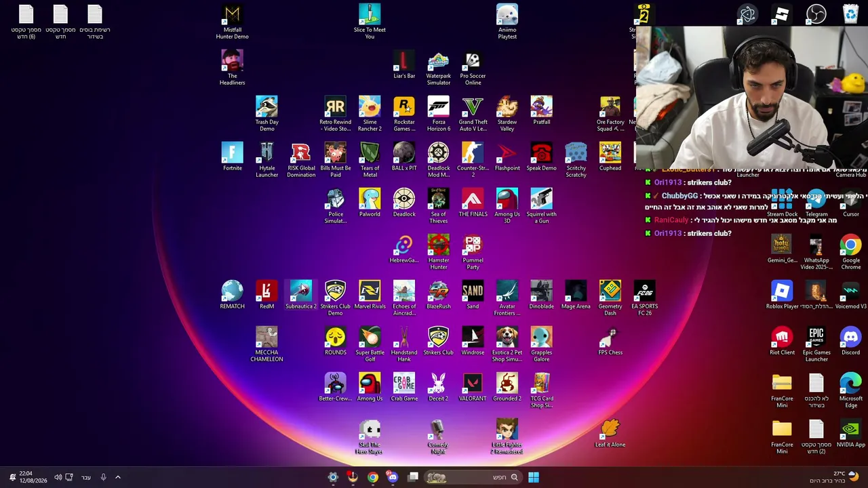This screenshot has width=868, height=488.
Task: Launch THE FINALS
Action: click(473, 199)
